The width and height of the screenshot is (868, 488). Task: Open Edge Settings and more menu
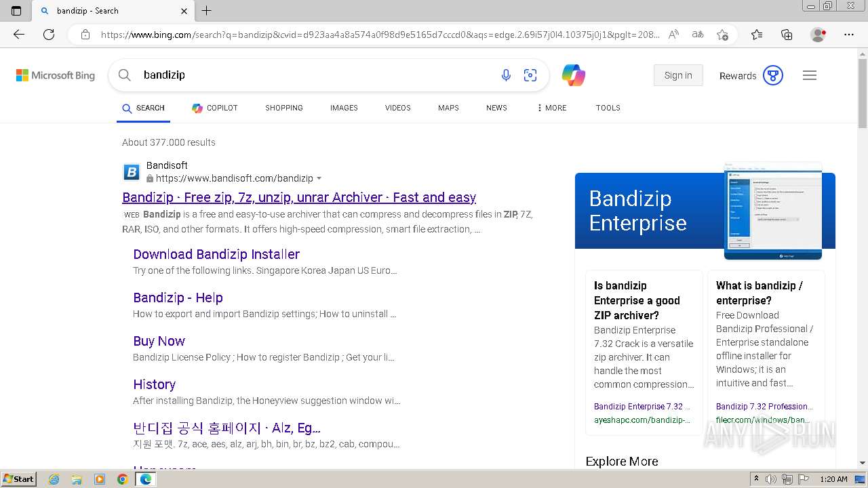point(849,35)
